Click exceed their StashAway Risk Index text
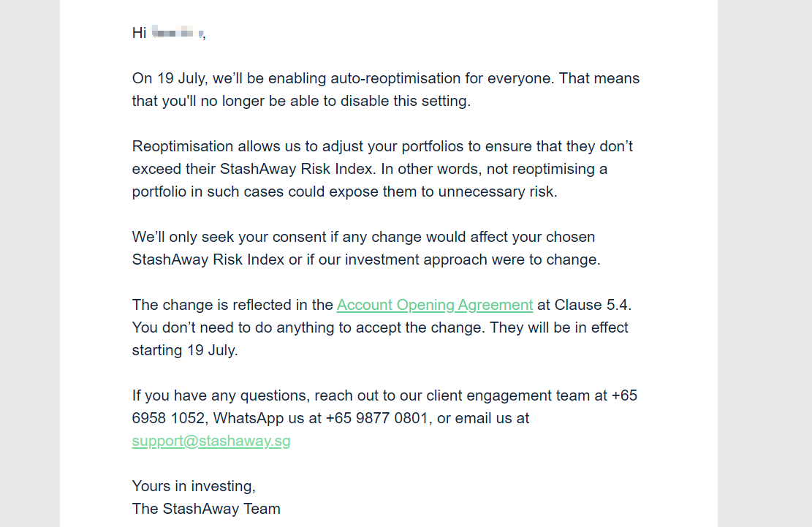 [254, 170]
